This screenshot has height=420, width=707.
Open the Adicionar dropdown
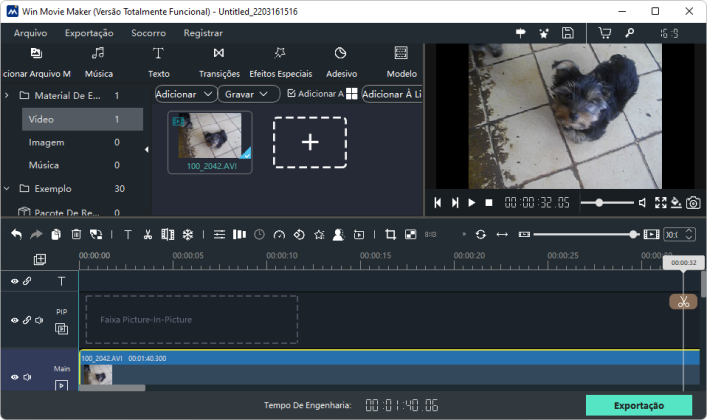tap(184, 94)
